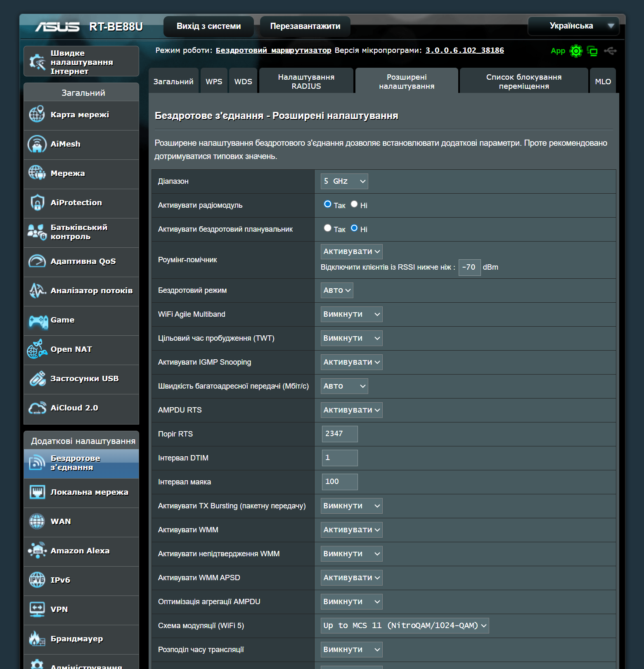Open the Amazon Alexa icon
Viewport: 644px width, 669px height.
point(37,551)
